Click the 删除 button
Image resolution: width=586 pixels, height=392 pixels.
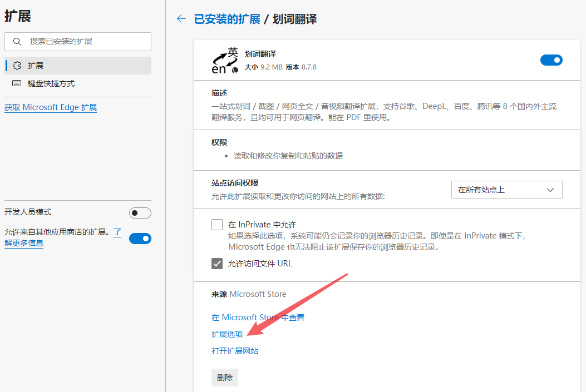225,378
